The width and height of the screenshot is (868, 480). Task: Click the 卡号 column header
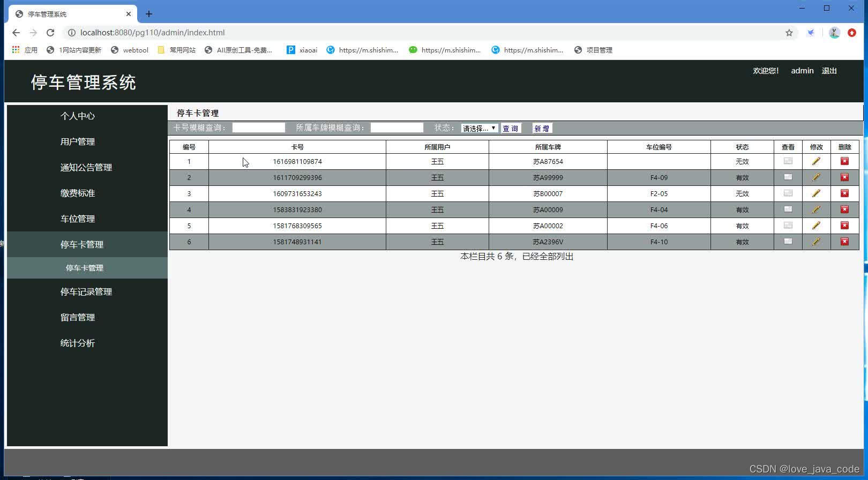[x=297, y=147]
